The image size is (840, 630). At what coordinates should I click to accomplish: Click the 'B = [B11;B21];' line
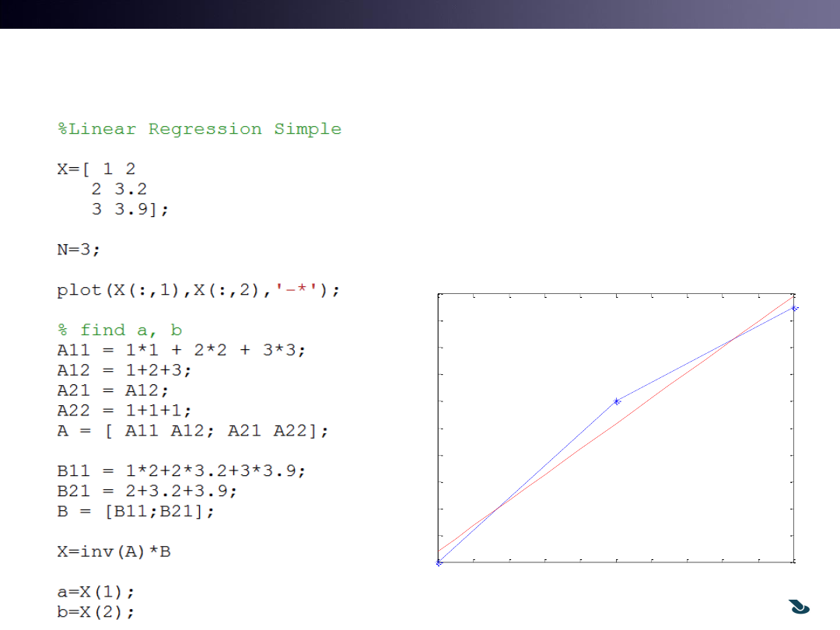[135, 512]
